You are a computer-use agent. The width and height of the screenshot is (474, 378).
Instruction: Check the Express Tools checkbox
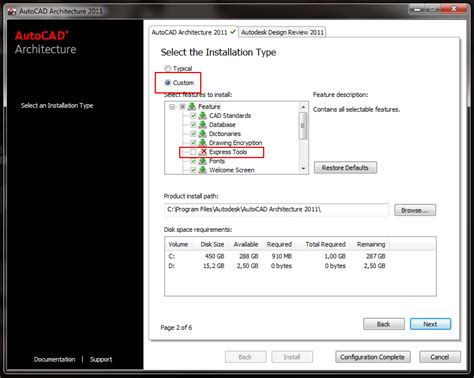[193, 152]
